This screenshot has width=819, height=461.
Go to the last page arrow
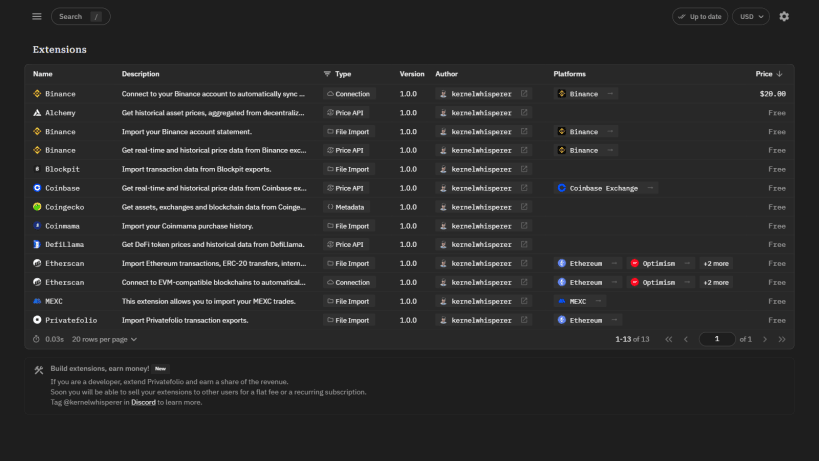[x=782, y=339]
